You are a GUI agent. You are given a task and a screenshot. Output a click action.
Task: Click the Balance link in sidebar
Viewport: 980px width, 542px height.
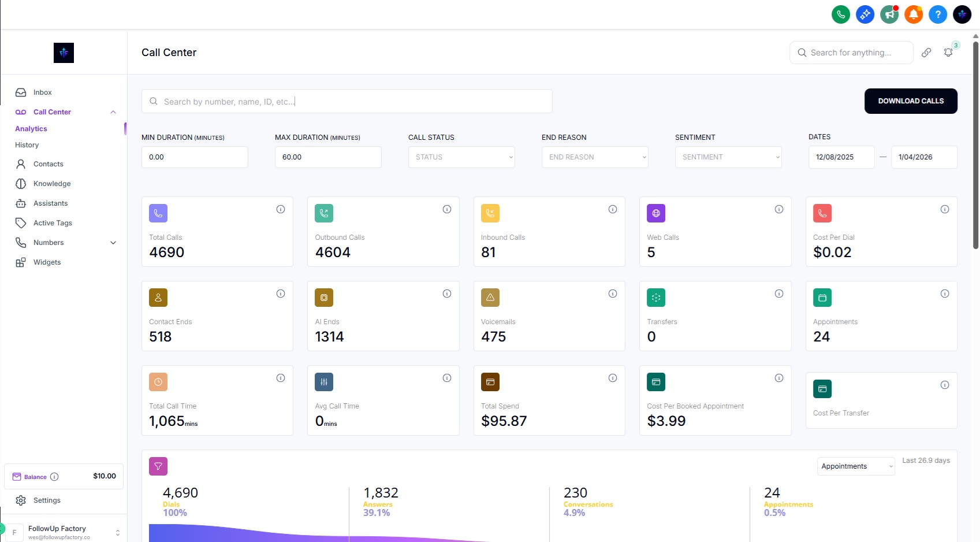coord(35,477)
